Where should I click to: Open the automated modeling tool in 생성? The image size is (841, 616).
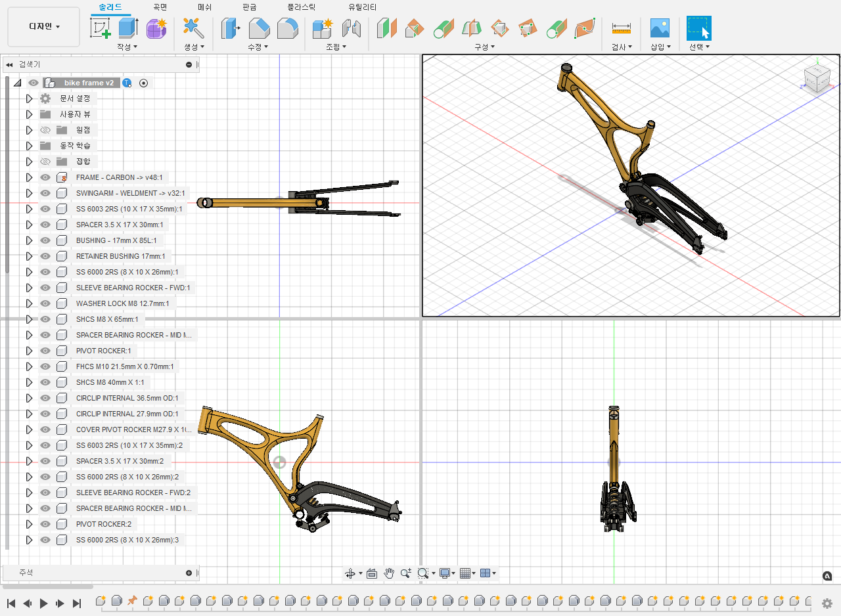(193, 29)
